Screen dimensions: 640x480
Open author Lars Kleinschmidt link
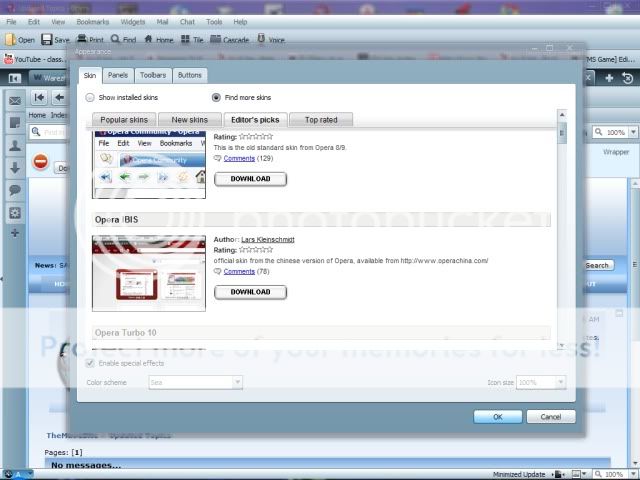[268, 240]
